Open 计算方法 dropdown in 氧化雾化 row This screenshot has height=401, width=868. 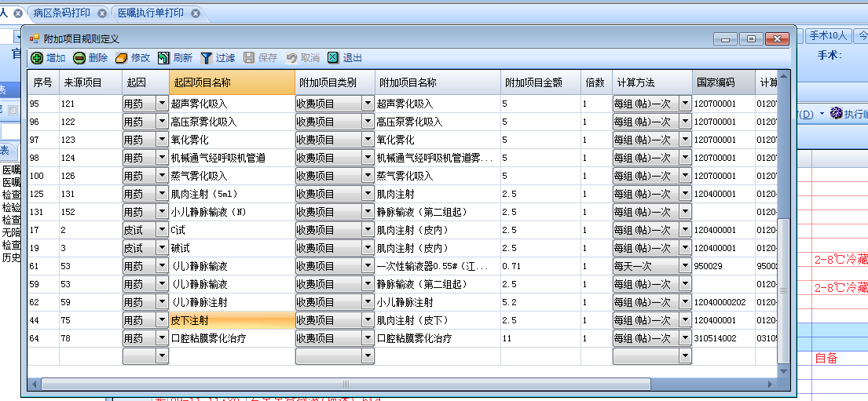click(685, 140)
